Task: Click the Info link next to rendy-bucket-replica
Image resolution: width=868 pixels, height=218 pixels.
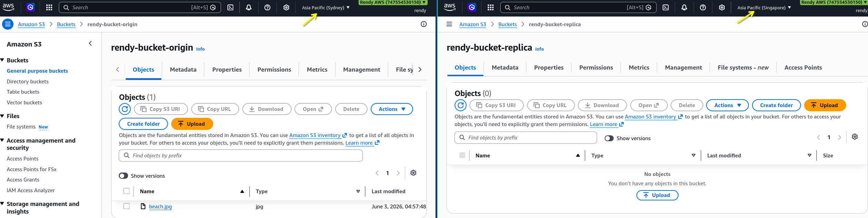Action: click(539, 49)
